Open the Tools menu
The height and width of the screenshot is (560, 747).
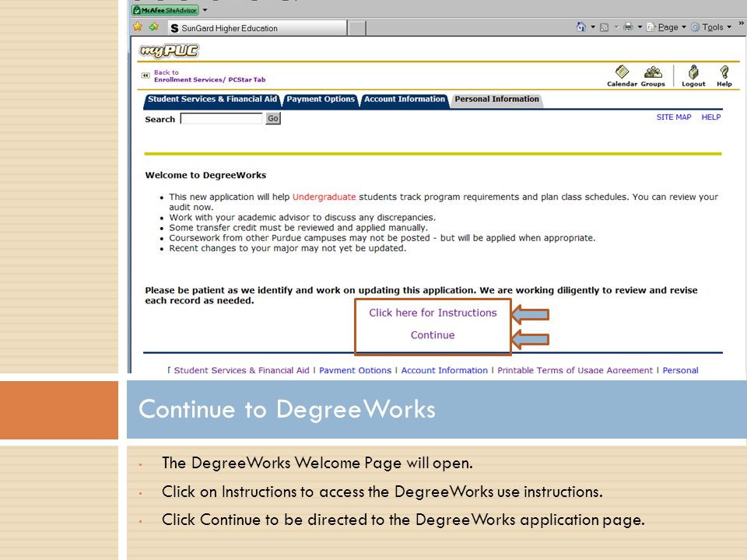tap(710, 27)
